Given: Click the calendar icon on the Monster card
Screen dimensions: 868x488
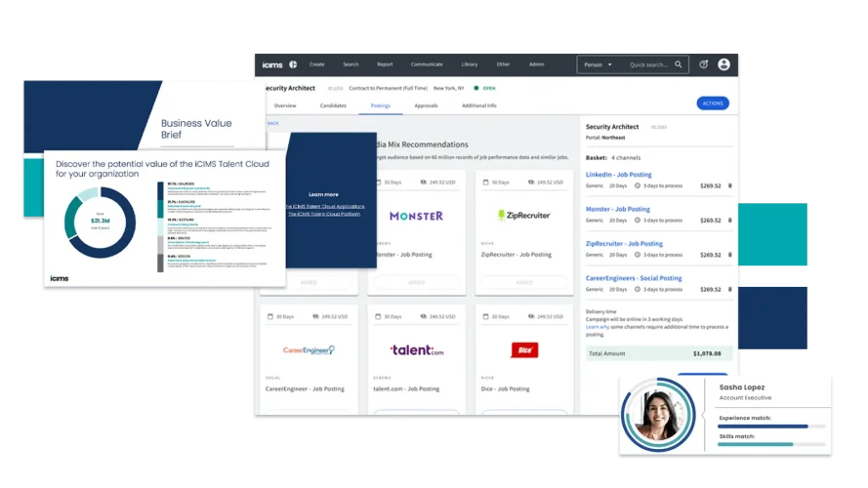Looking at the screenshot, I should pos(379,183).
